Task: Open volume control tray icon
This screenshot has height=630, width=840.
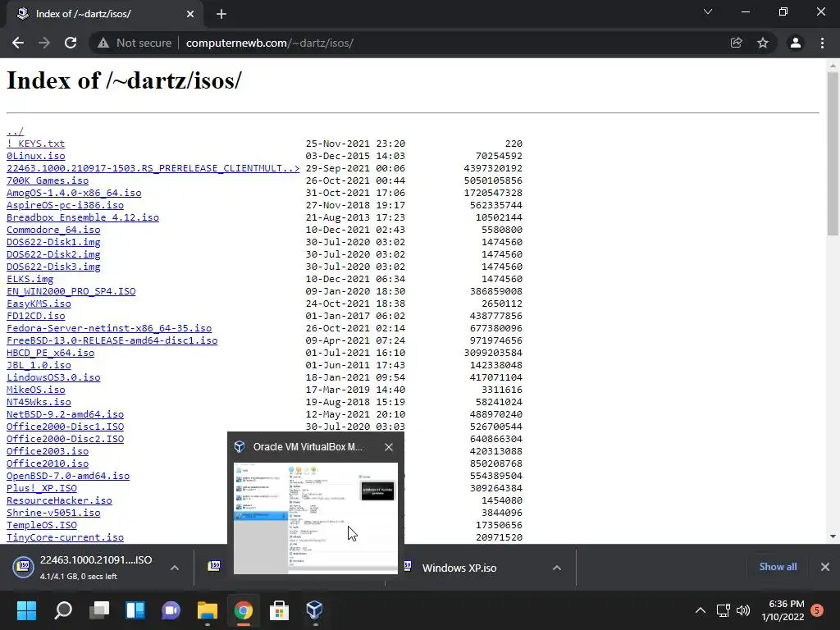Action: click(743, 610)
